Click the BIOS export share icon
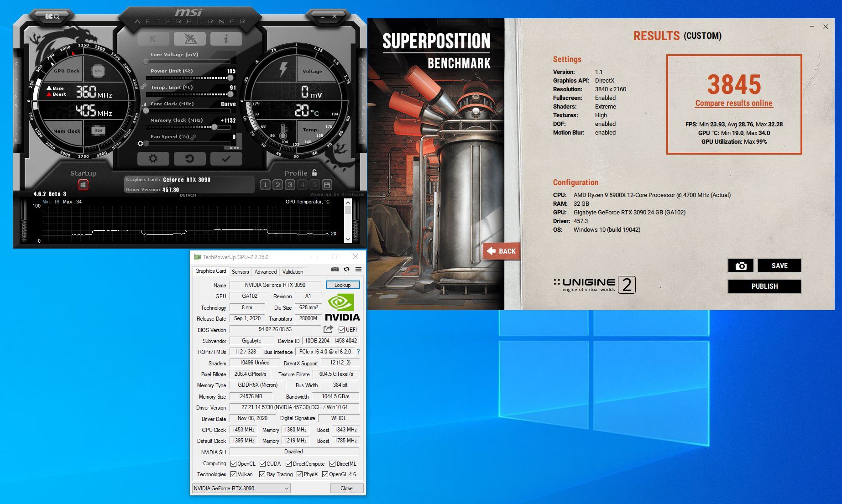The height and width of the screenshot is (504, 842). [x=328, y=329]
